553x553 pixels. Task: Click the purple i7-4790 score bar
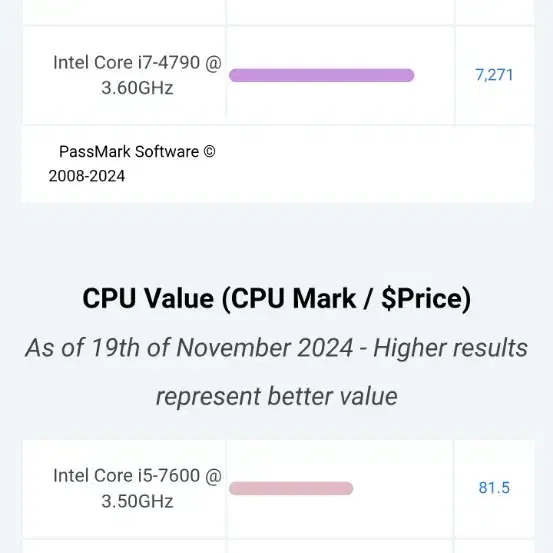[x=322, y=75]
